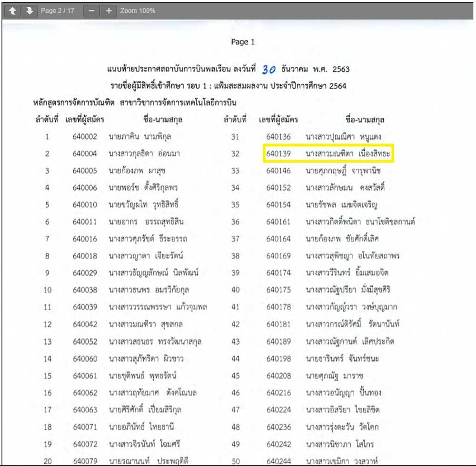This screenshot has height=466, width=476.
Task: Click applicant number 640175 in row 40
Action: [x=278, y=290]
